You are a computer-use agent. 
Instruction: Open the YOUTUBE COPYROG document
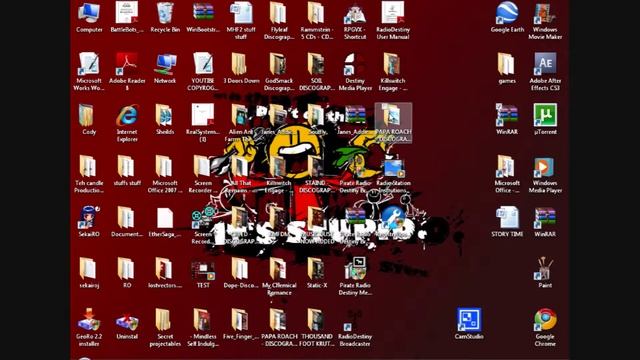click(203, 64)
